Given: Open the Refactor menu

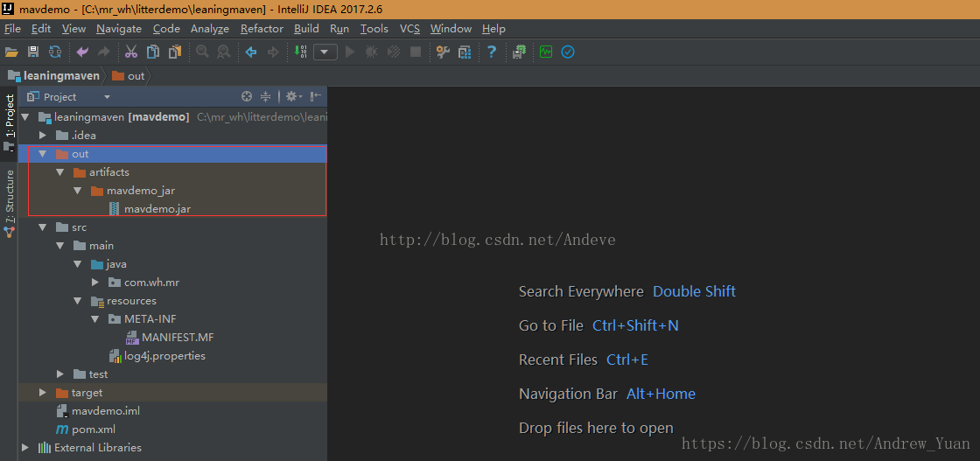Looking at the screenshot, I should tap(262, 29).
